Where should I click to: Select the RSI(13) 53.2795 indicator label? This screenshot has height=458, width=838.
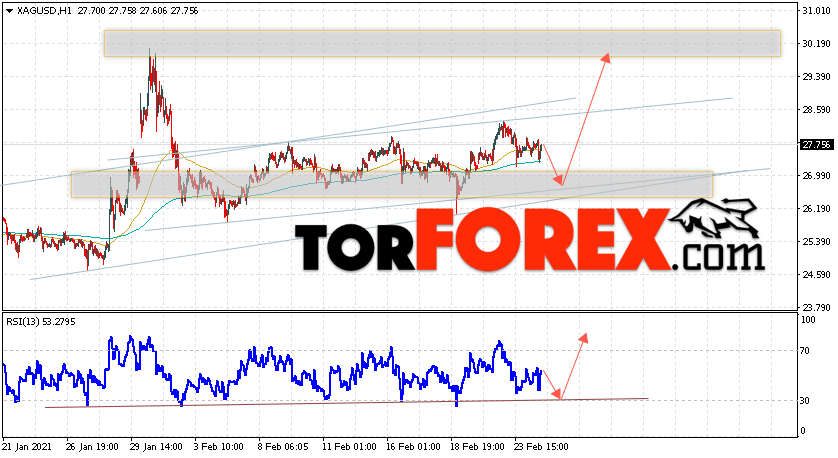pos(41,322)
